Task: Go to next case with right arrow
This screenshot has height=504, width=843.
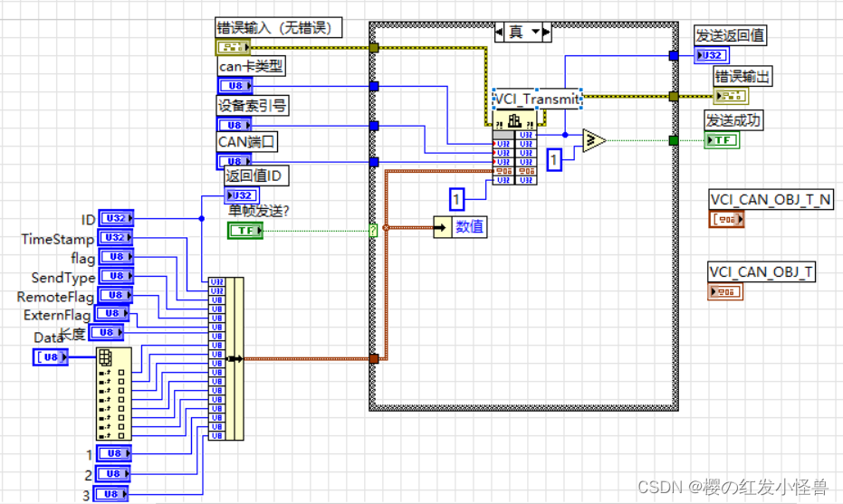Action: [x=546, y=33]
